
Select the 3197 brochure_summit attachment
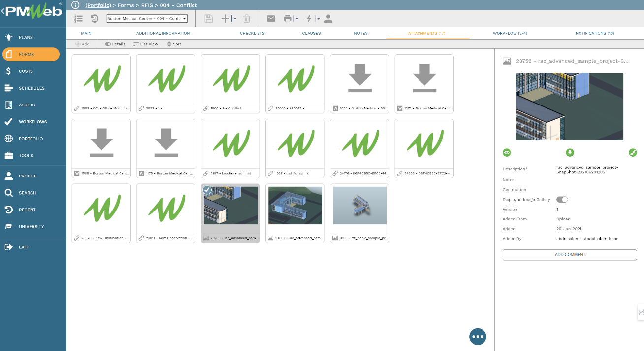coord(230,148)
